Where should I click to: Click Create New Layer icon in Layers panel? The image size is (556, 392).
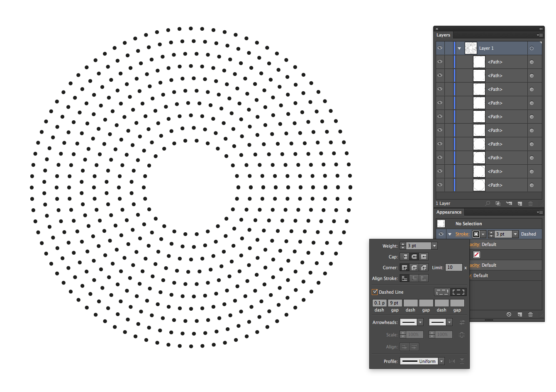tap(520, 203)
